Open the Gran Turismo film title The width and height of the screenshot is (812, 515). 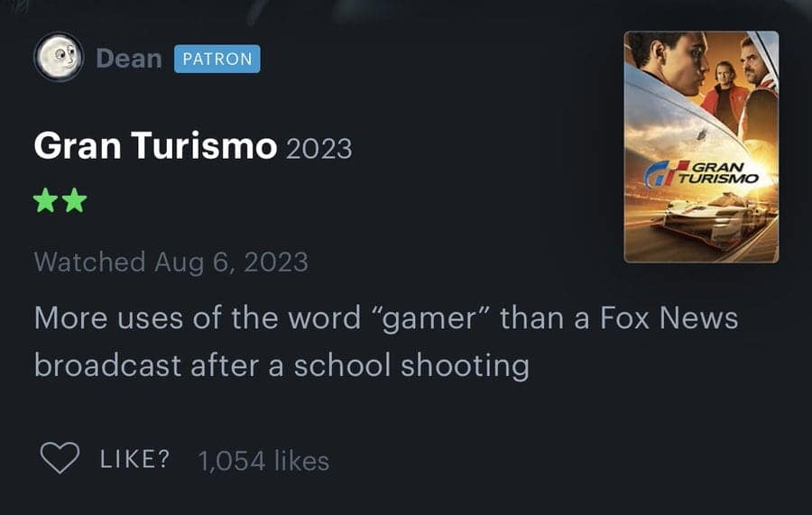point(155,145)
